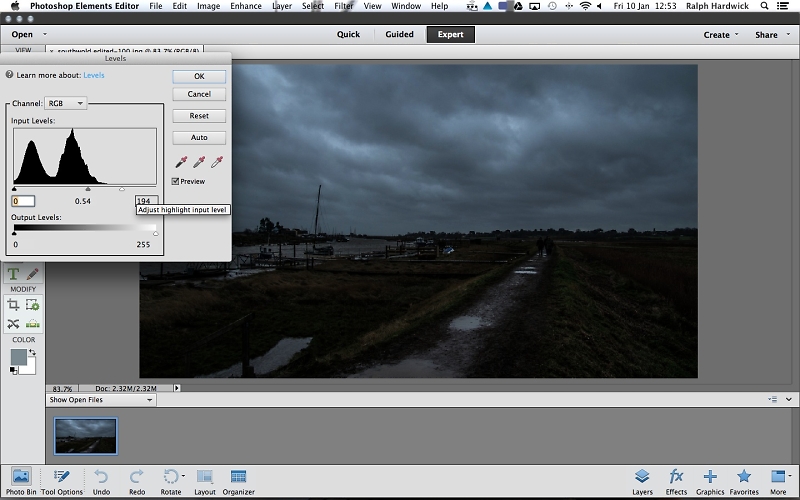Viewport: 800px width, 500px height.
Task: Expand the Show Open Files dropdown
Action: point(101,400)
